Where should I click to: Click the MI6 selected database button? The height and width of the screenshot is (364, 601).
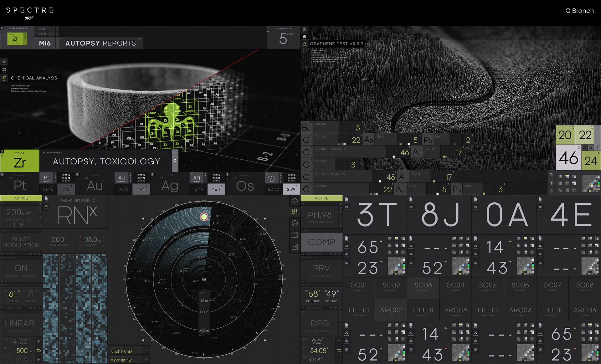pyautogui.click(x=45, y=43)
